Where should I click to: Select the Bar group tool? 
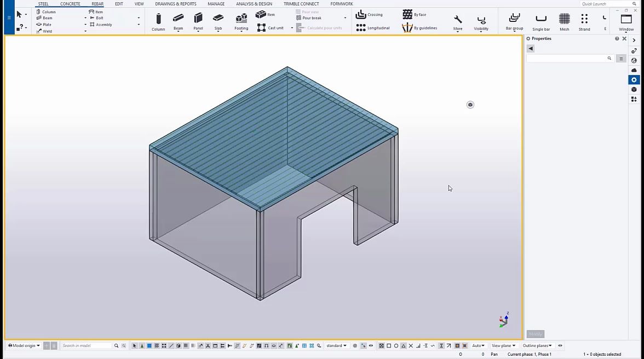[x=514, y=22]
